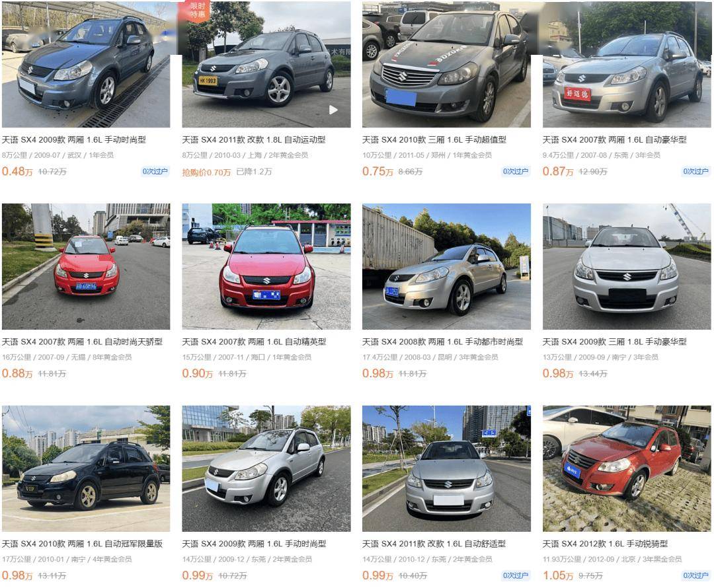Click 0次过户 tag on 0.48万 listing
The image size is (714, 588).
pyautogui.click(x=155, y=172)
